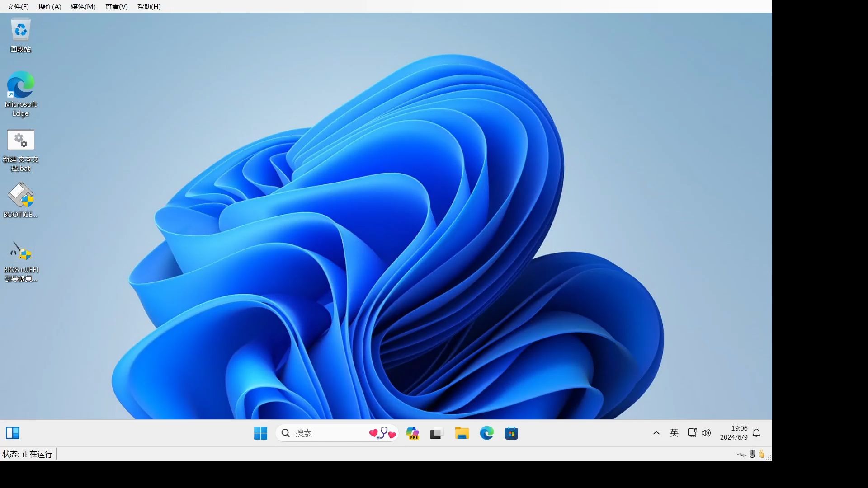This screenshot has width=868, height=488.
Task: Open the volume speaker tray icon
Action: pos(706,433)
